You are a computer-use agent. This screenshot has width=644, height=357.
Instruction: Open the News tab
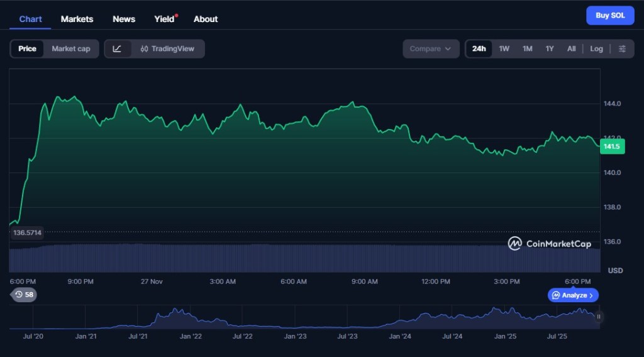(124, 19)
